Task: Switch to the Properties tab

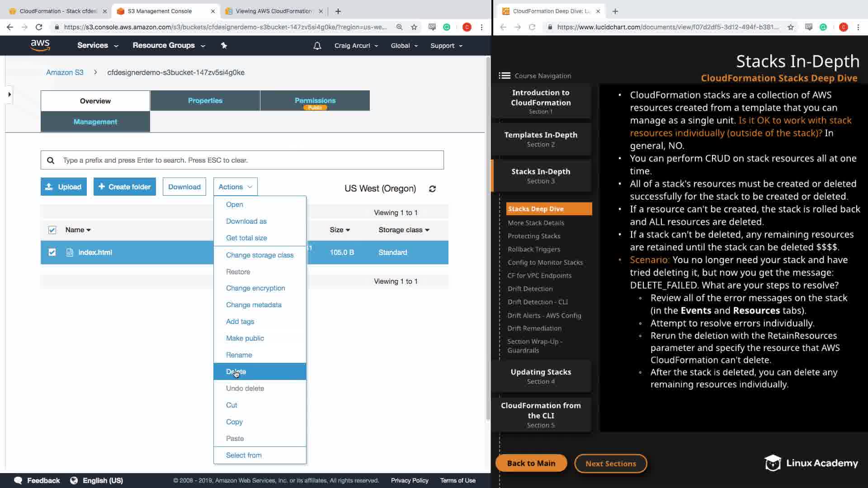Action: [x=205, y=100]
